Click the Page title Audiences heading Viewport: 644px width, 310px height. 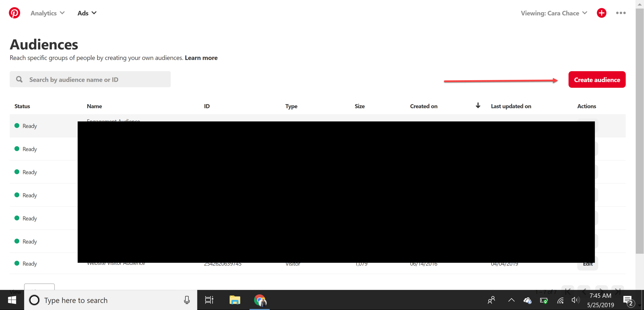pyautogui.click(x=44, y=44)
